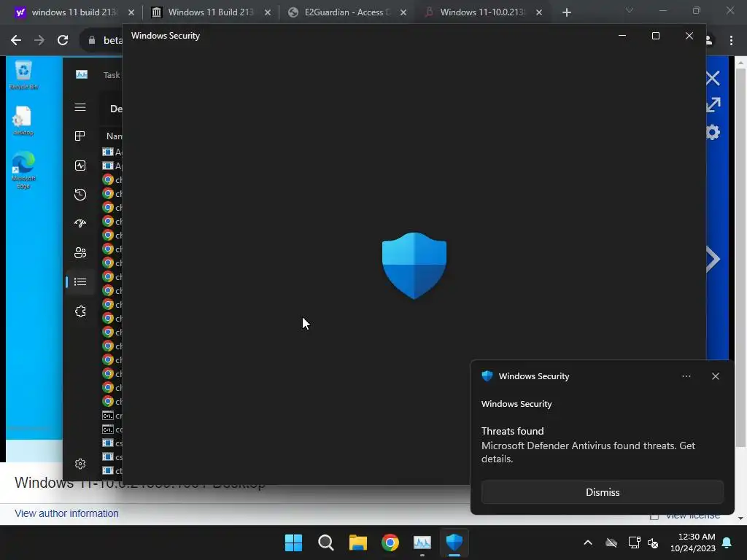The width and height of the screenshot is (747, 560).
Task: Open Task Manager App history icon
Action: pos(80,194)
